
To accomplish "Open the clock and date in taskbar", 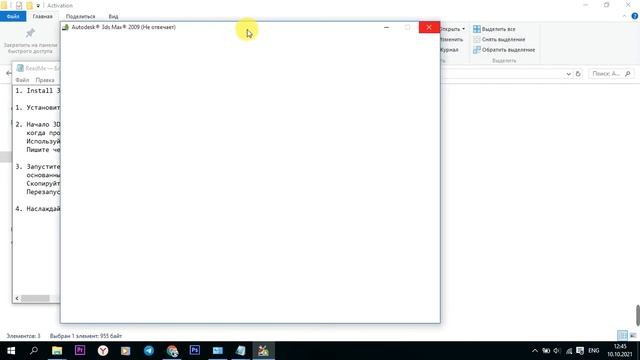I will point(620,351).
